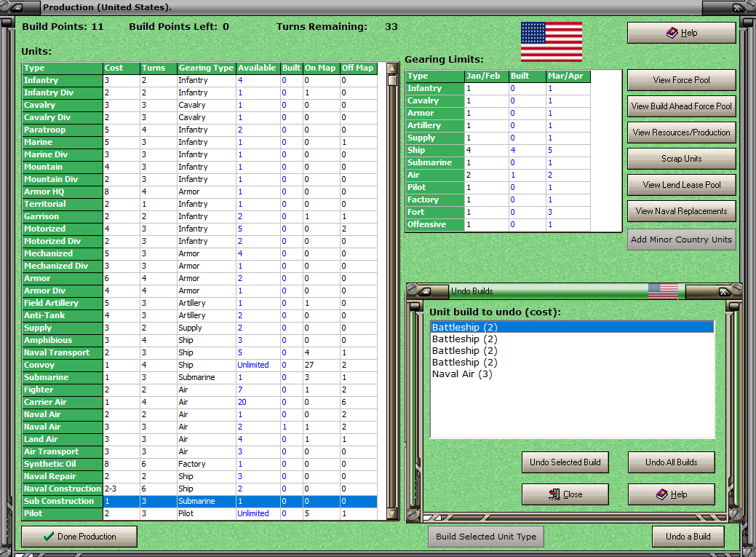Select the Territorial unit row
Screen dimensions: 756x557
[x=199, y=204]
